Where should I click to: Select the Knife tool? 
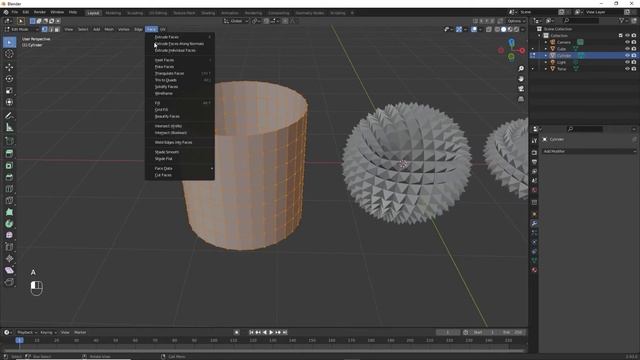tap(9, 200)
